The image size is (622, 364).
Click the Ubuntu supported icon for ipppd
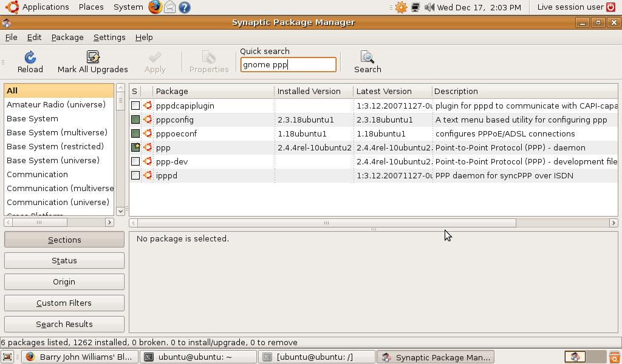[148, 175]
